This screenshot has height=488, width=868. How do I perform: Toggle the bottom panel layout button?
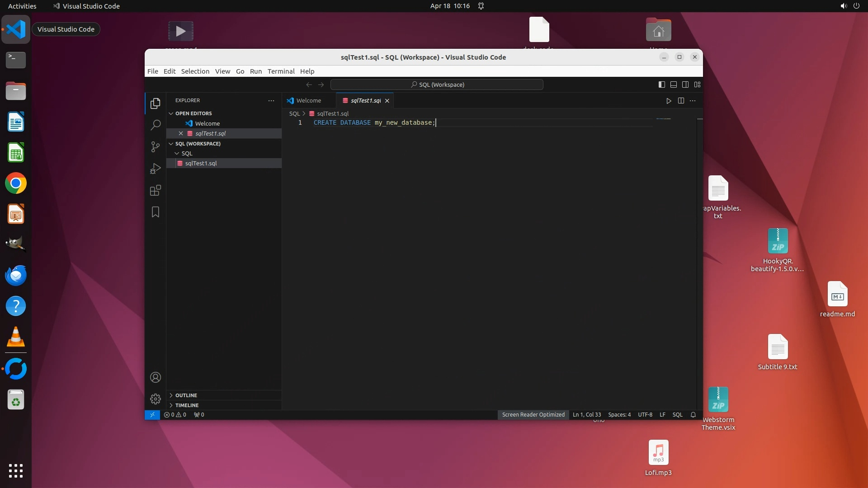[x=673, y=84]
